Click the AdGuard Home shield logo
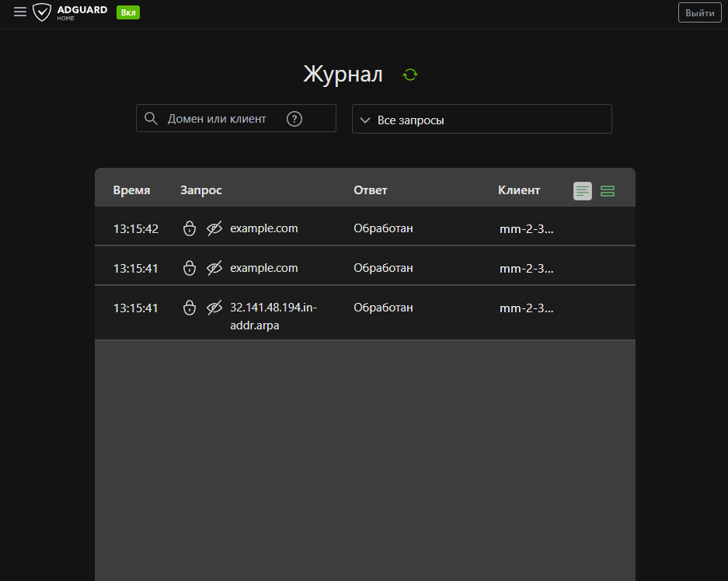The width and height of the screenshot is (728, 581). coord(42,12)
